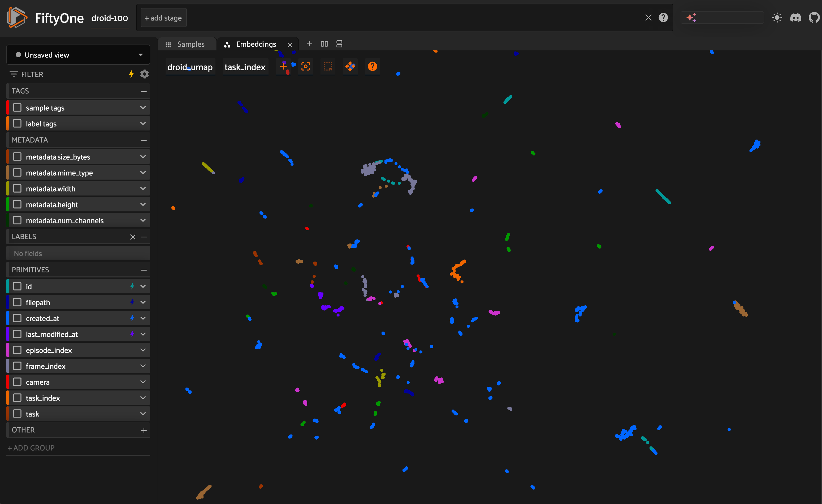Expand the last_modified_at chevron
822x504 pixels.
(x=143, y=334)
